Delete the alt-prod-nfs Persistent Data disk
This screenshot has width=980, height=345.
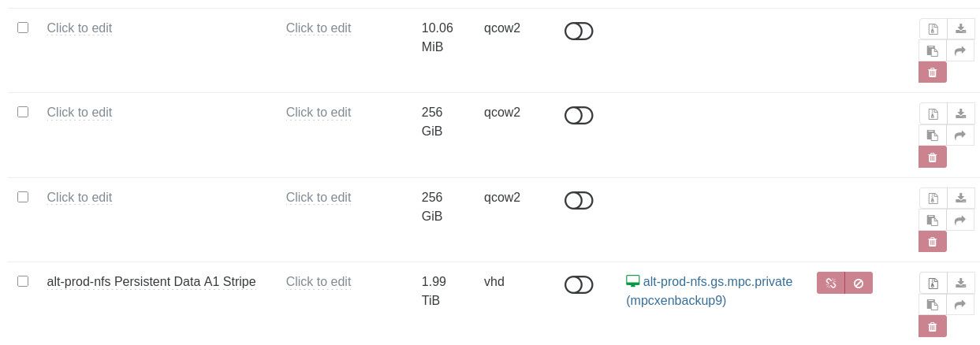point(932,326)
